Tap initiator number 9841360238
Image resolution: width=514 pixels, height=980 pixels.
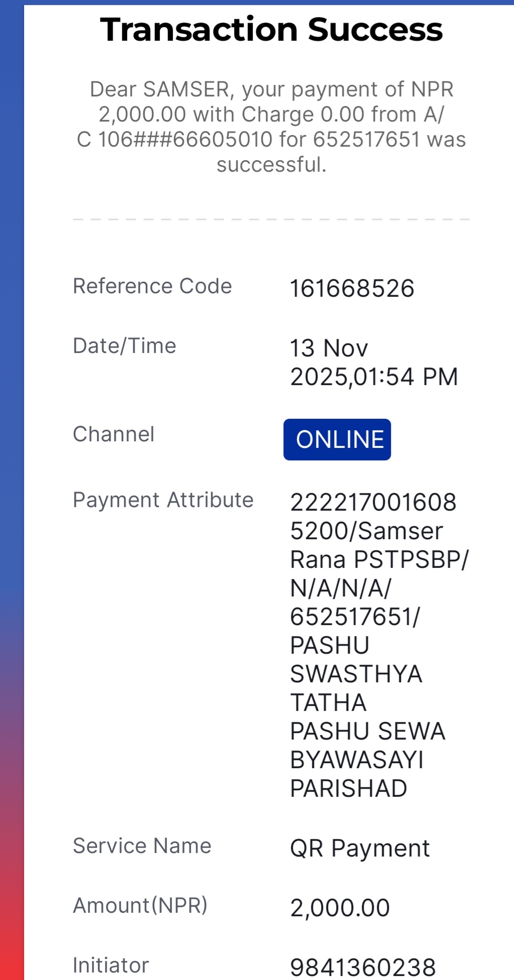coord(363,967)
